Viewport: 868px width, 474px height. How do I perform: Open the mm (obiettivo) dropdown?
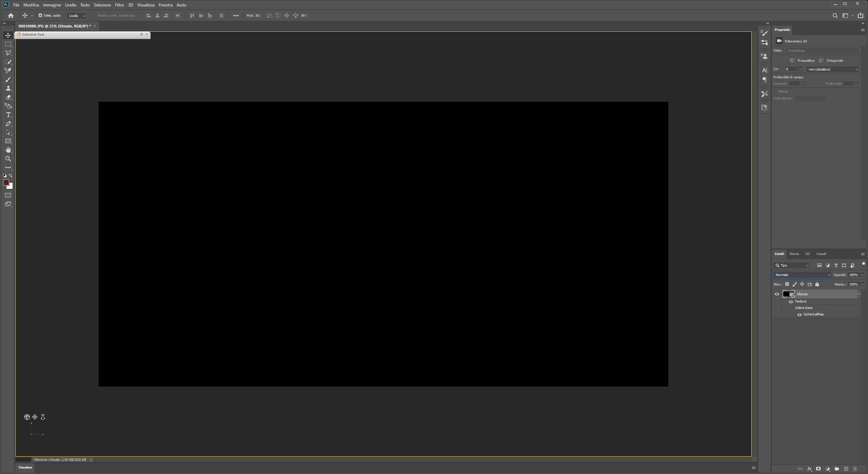(x=833, y=70)
